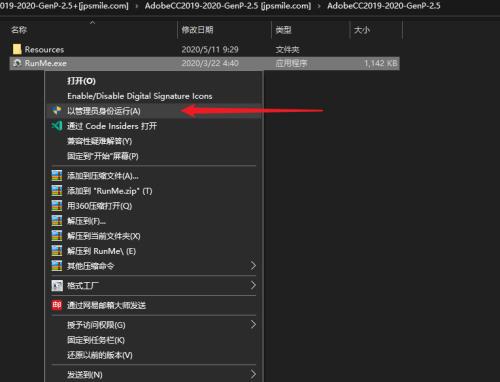Viewport: 500px width, 382px height.
Task: Sort by the 类型 column header
Action: click(283, 30)
